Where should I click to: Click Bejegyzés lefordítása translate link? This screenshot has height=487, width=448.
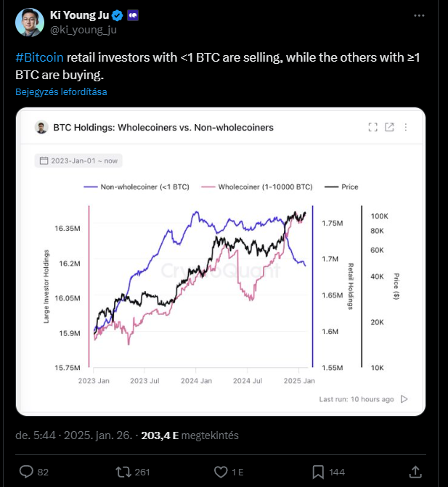coord(61,92)
